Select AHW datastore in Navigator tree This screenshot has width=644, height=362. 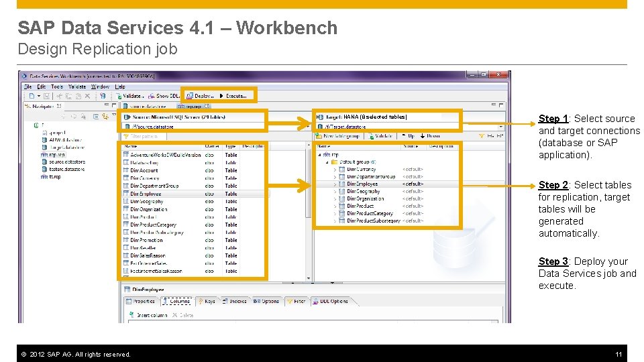[x=62, y=140]
